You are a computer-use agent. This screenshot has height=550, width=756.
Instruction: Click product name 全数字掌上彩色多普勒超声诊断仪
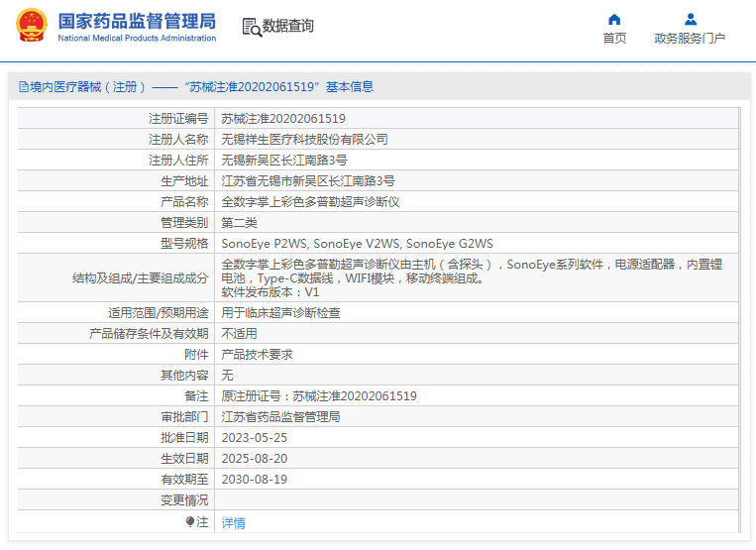(310, 202)
